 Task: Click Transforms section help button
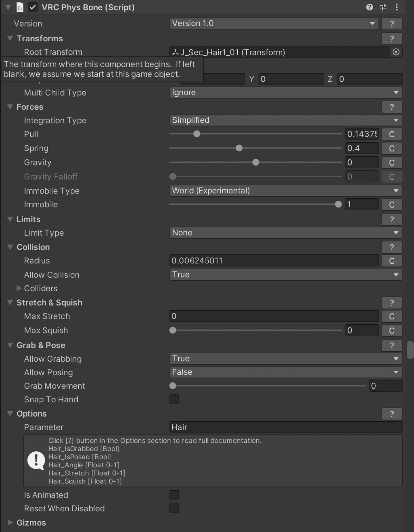point(392,39)
